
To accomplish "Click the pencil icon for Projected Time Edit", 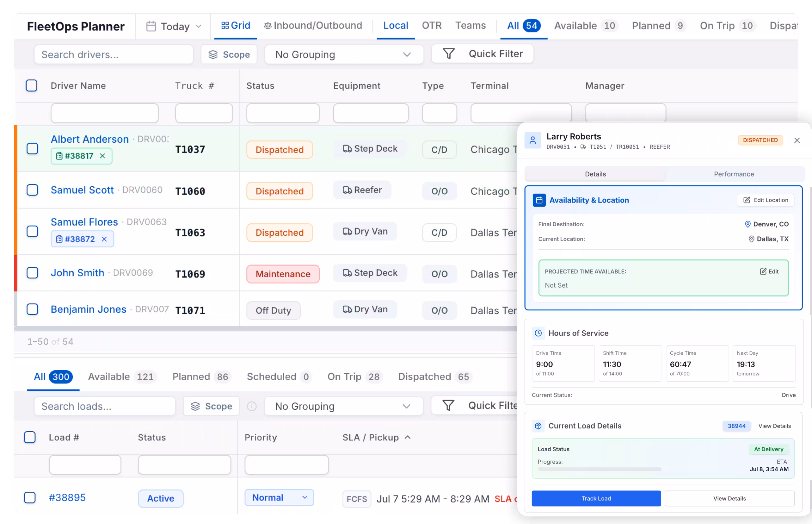I will click(x=763, y=271).
